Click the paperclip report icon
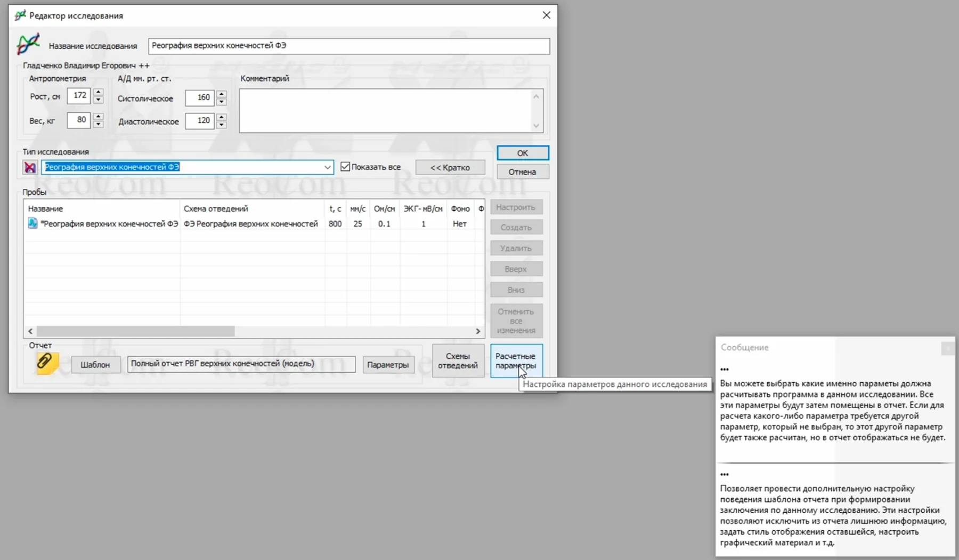The image size is (959, 560). [x=47, y=363]
